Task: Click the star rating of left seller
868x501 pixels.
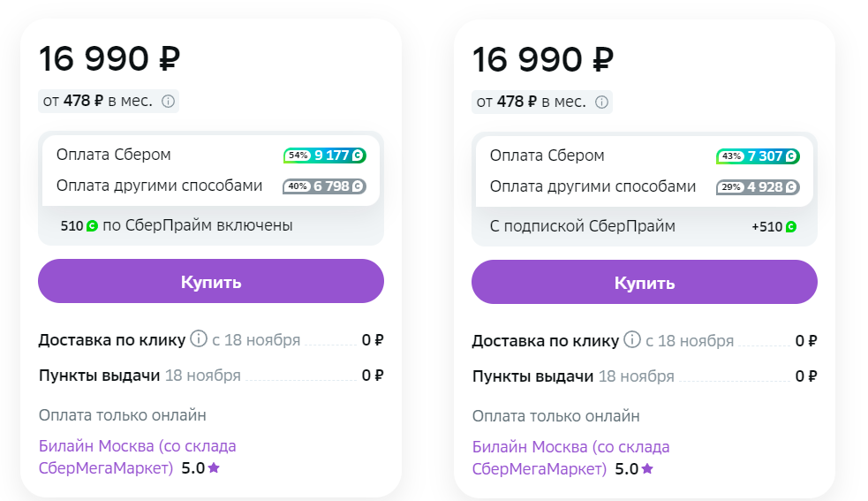Action: pyautogui.click(x=200, y=468)
